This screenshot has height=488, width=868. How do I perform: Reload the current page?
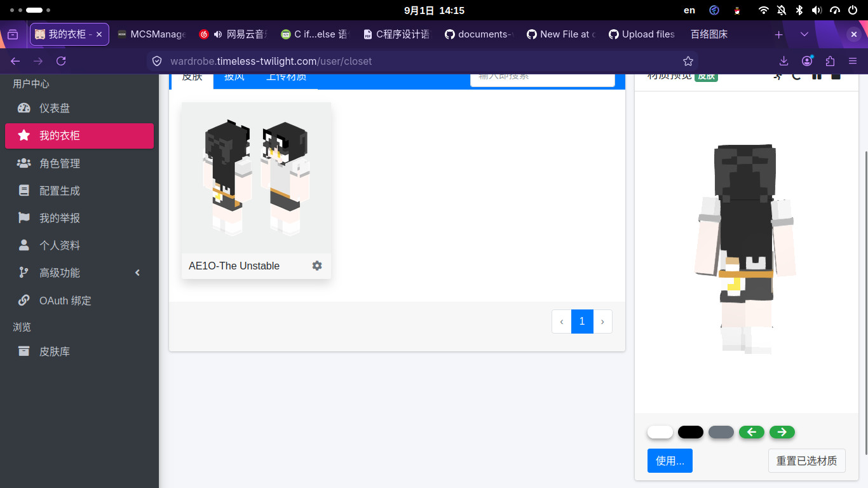61,61
